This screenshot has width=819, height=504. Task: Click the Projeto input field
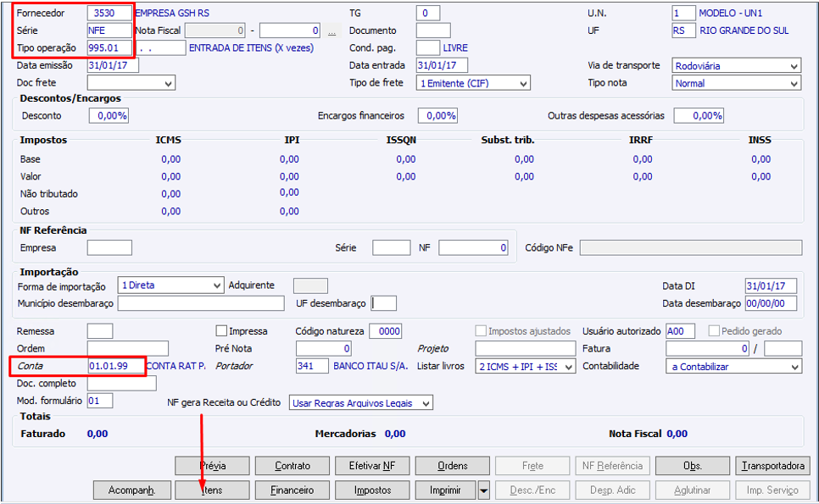526,348
